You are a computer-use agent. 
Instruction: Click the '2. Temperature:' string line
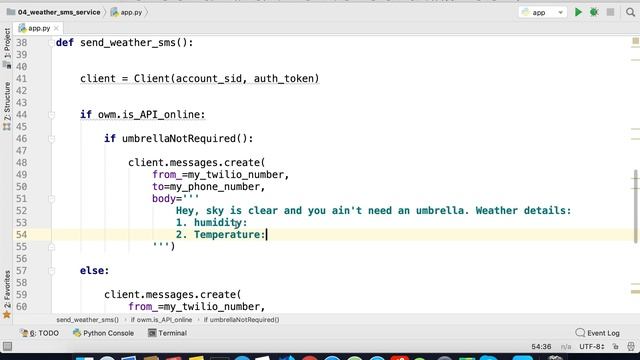(x=220, y=235)
